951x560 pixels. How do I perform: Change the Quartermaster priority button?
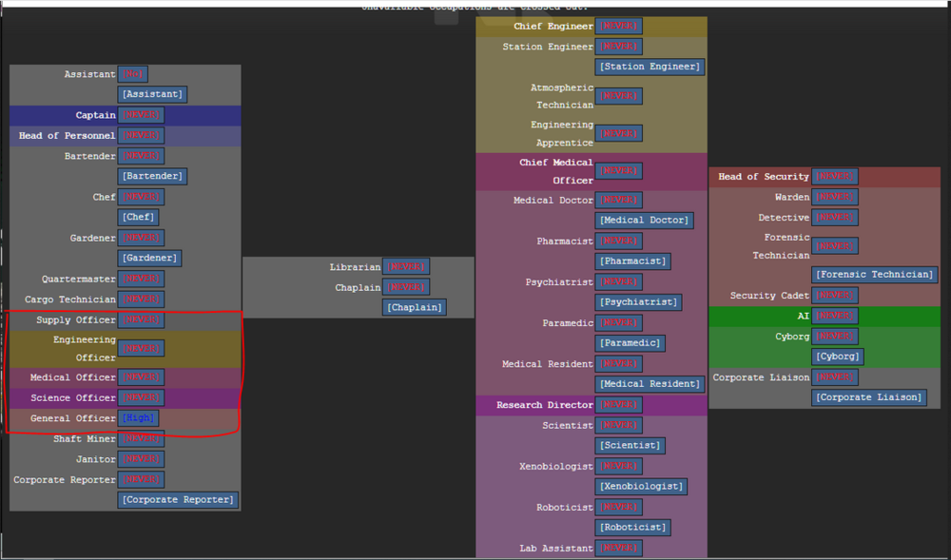point(141,280)
